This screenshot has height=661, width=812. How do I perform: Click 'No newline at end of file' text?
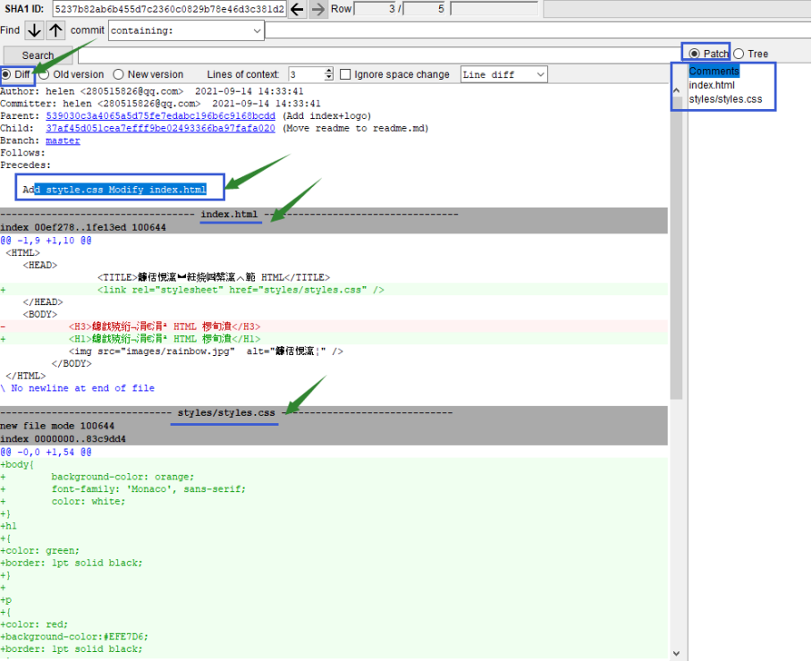[x=83, y=388]
